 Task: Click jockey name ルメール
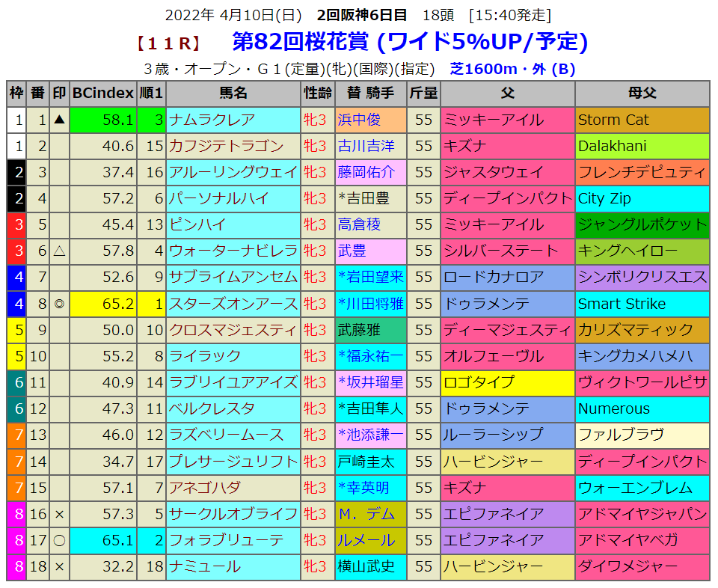coord(366,540)
